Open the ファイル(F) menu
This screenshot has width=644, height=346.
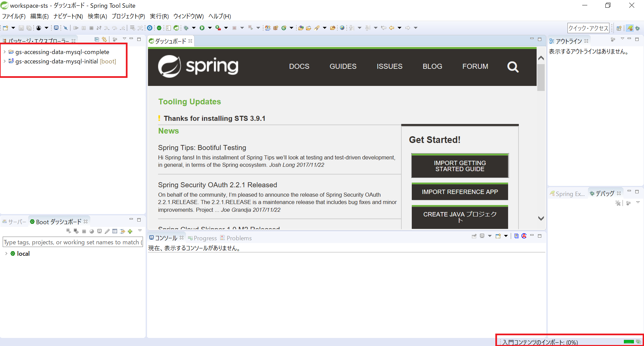(x=14, y=16)
